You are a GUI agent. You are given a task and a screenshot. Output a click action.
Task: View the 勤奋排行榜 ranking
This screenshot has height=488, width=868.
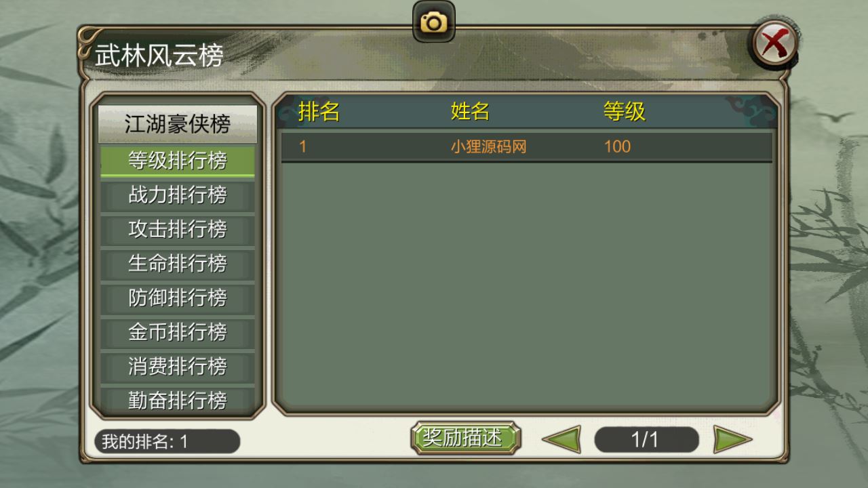(178, 401)
